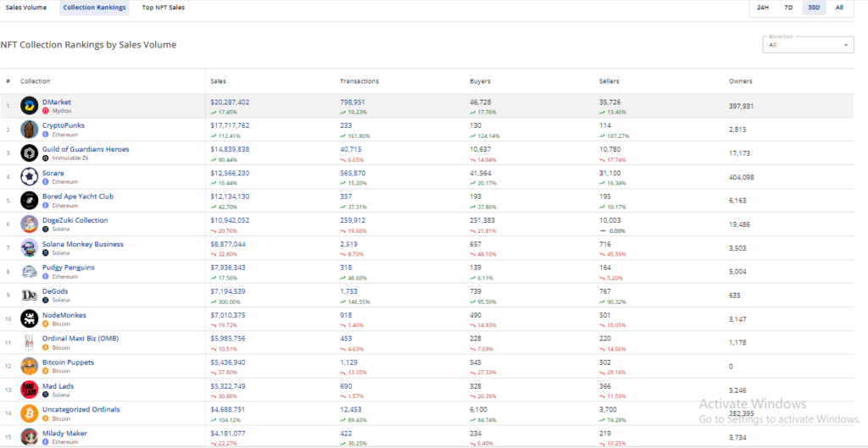Click the Ethereum chain icon under CryptoPunks
868x448 pixels.
tap(46, 135)
